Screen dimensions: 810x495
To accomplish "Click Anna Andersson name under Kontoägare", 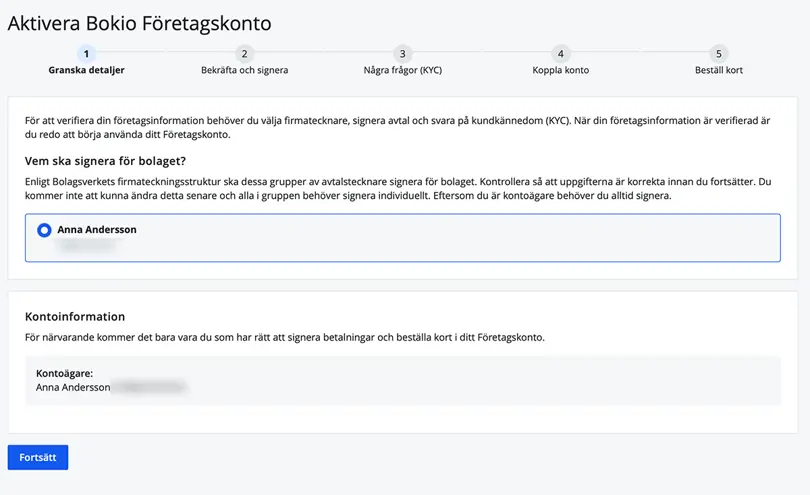I will (x=73, y=387).
